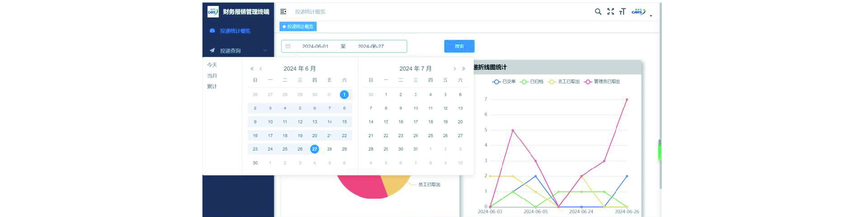Open the font size adjustment icon

point(622,11)
